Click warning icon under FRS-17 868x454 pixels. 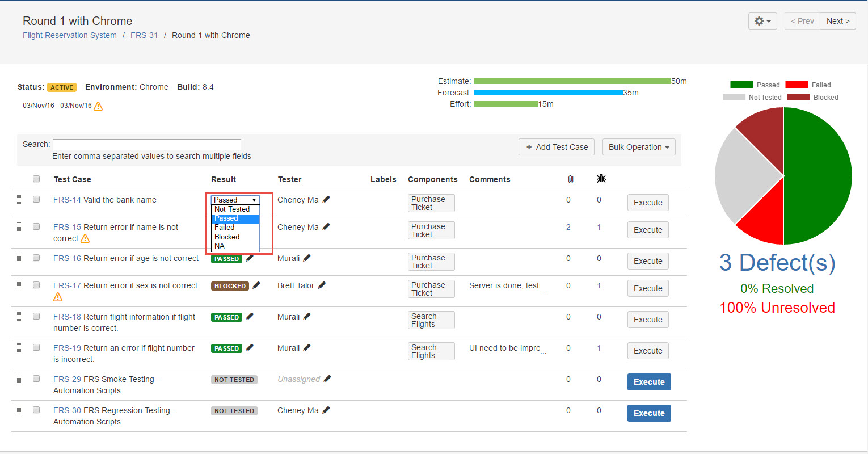click(x=58, y=297)
